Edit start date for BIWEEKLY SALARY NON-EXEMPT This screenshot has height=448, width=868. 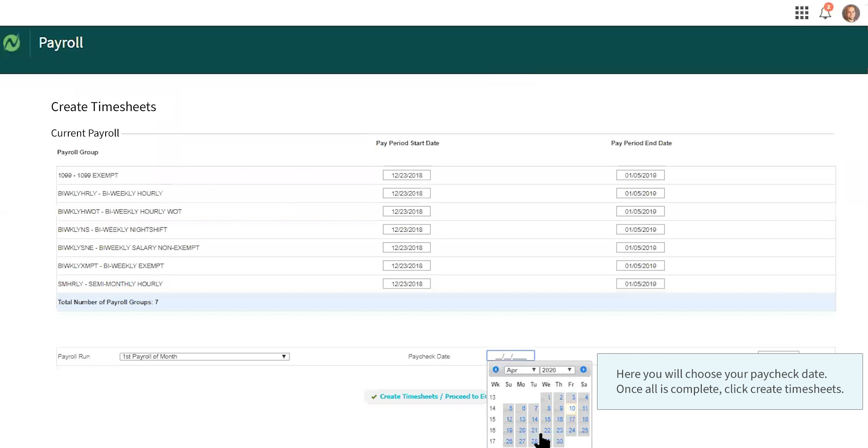pyautogui.click(x=407, y=248)
